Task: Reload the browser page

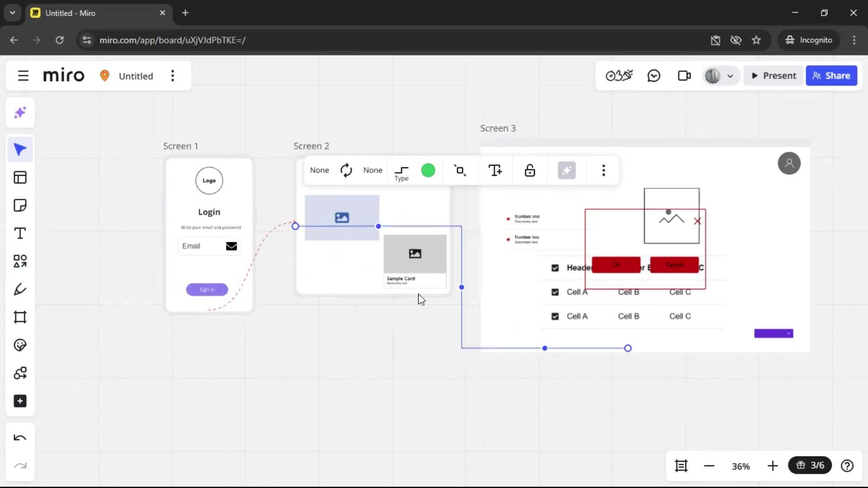Action: point(59,40)
